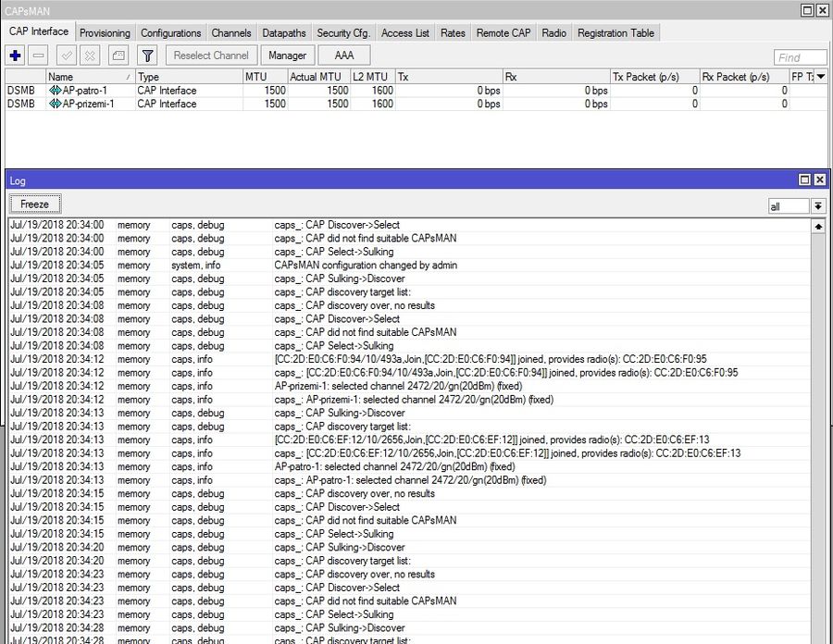This screenshot has height=644, width=833.
Task: Sort by Rx Packet (p/s) column header
Action: click(744, 77)
